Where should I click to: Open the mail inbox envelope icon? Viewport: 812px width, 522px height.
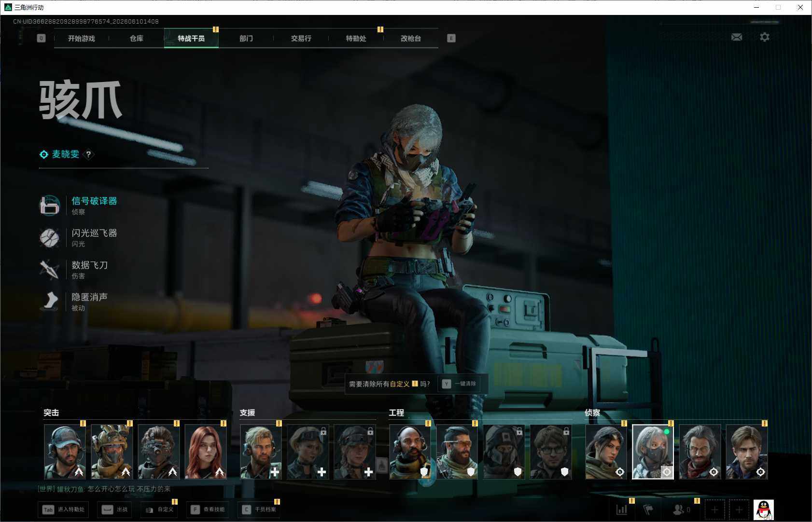737,37
